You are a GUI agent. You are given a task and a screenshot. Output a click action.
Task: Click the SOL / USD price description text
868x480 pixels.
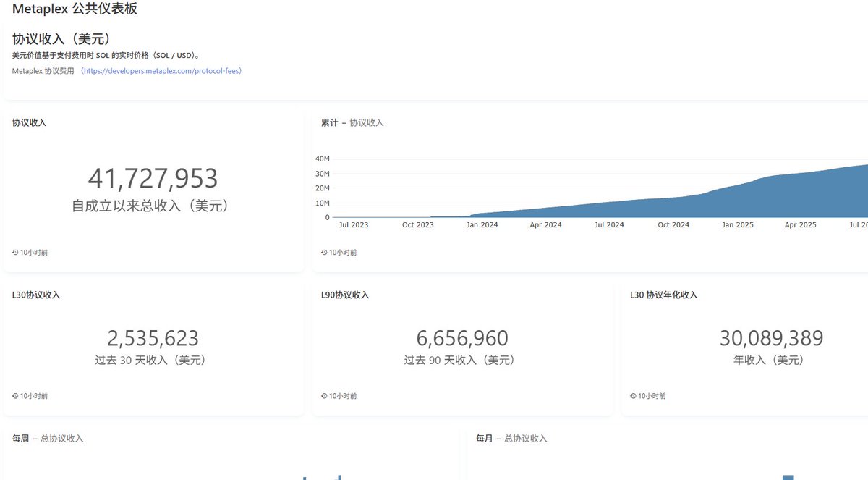[106, 55]
